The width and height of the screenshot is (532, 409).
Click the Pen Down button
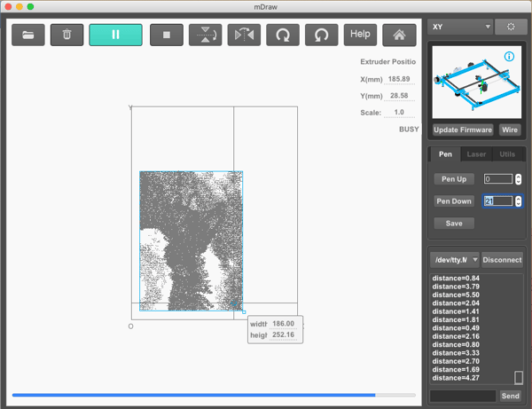tap(454, 201)
